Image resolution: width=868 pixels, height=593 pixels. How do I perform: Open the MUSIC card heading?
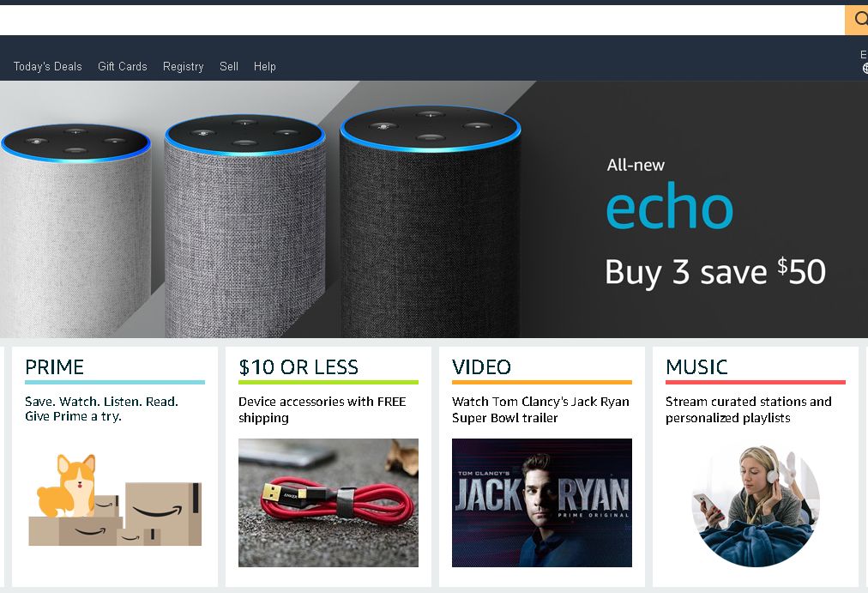696,367
